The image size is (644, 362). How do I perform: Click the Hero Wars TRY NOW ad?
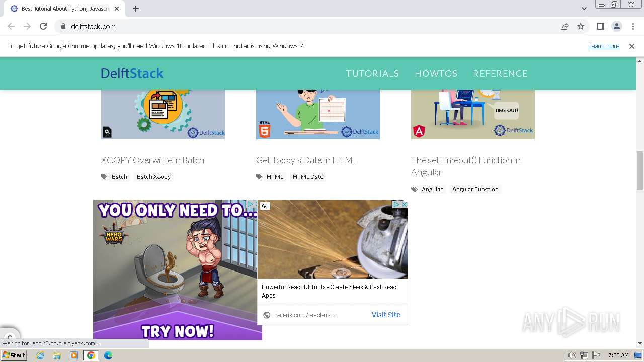(x=177, y=331)
